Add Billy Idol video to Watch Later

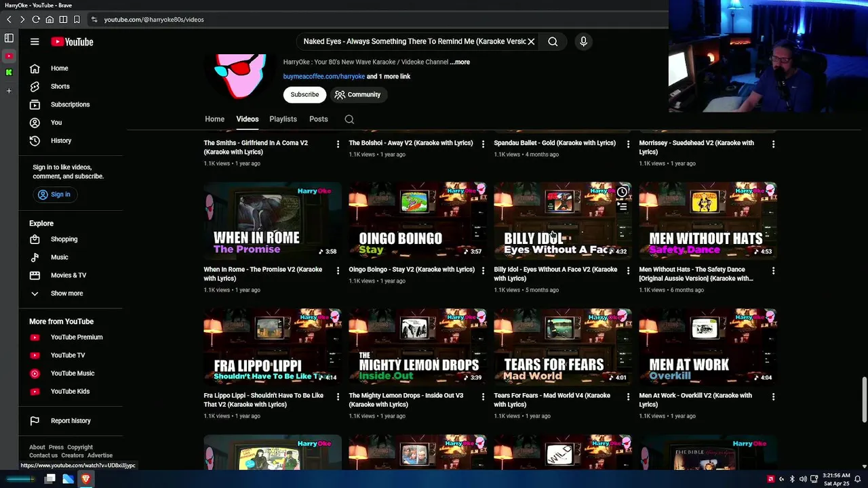pyautogui.click(x=622, y=192)
